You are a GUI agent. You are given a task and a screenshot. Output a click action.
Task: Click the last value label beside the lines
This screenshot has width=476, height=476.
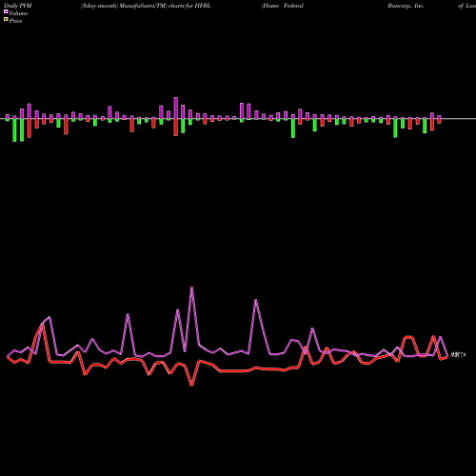[458, 355]
